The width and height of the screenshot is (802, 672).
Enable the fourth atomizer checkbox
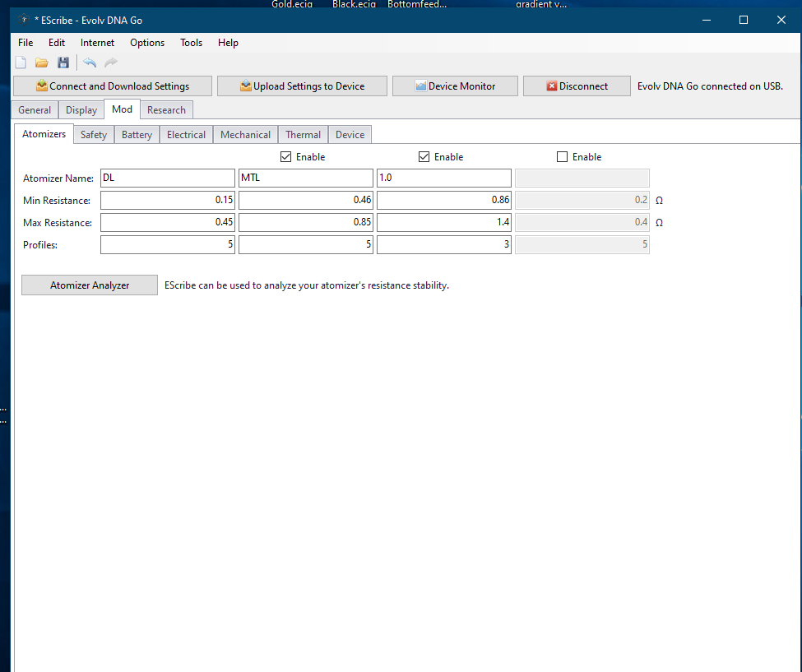point(563,157)
